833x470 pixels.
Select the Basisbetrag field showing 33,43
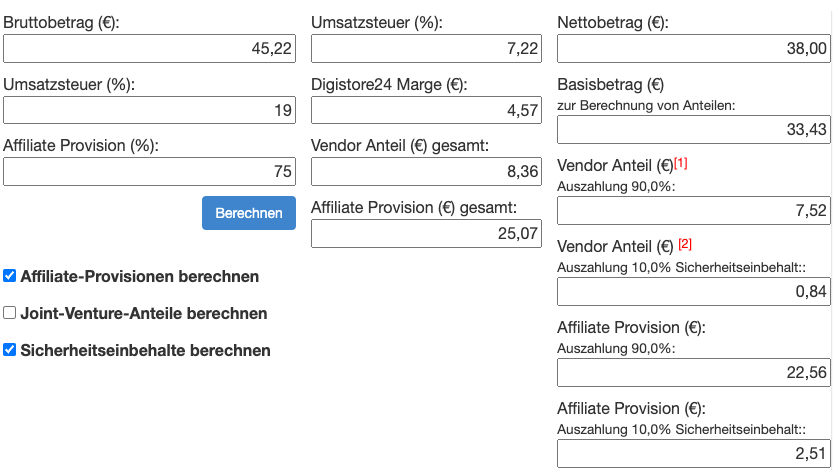tap(694, 129)
